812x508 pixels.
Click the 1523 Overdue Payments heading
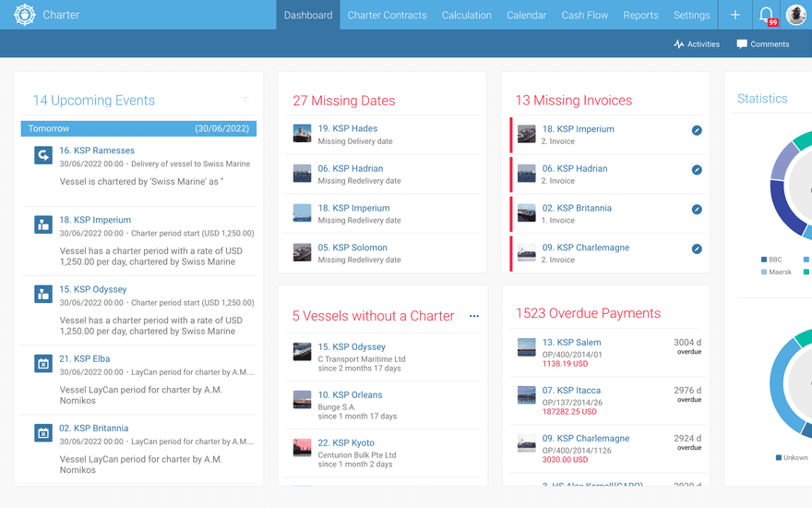(589, 314)
